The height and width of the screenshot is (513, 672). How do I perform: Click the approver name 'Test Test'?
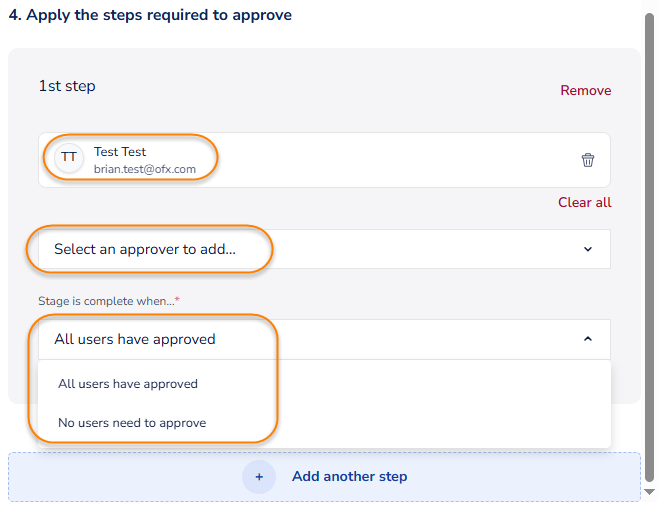120,152
